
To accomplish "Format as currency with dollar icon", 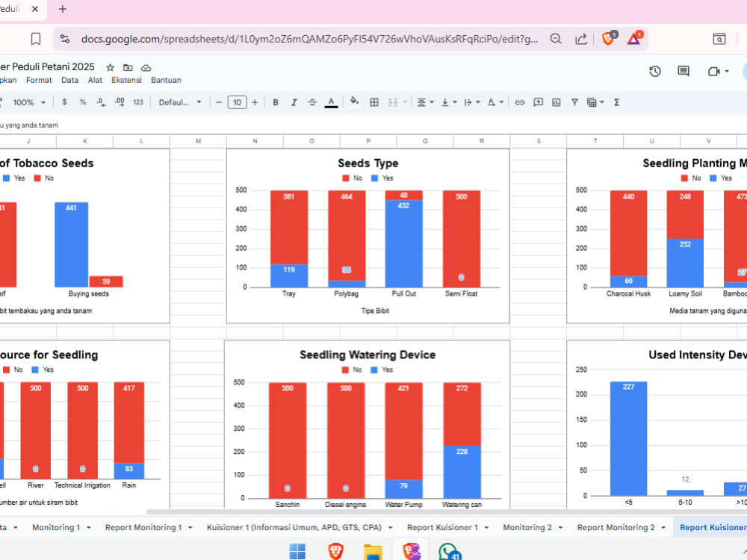I will point(64,102).
